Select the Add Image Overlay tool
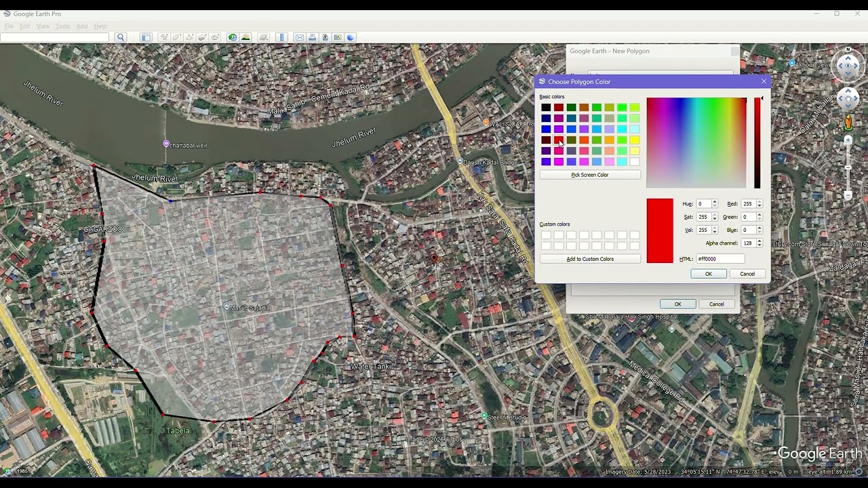This screenshot has width=868, height=488. (202, 37)
